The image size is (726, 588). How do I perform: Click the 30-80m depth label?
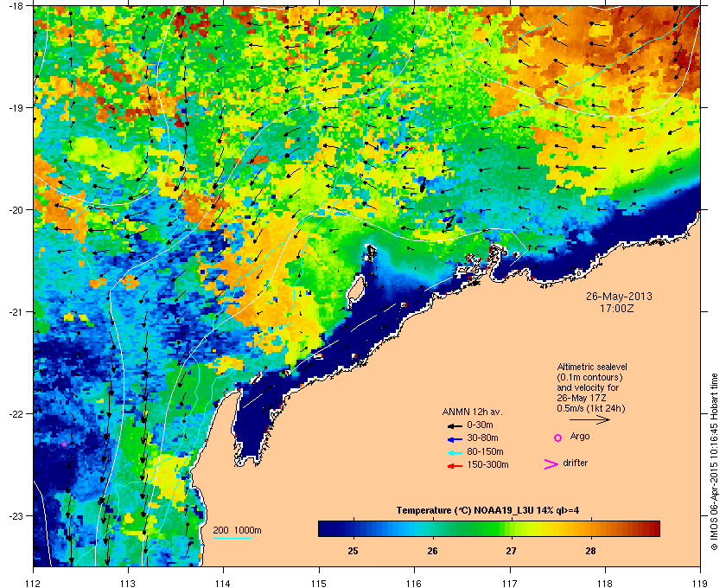click(482, 438)
